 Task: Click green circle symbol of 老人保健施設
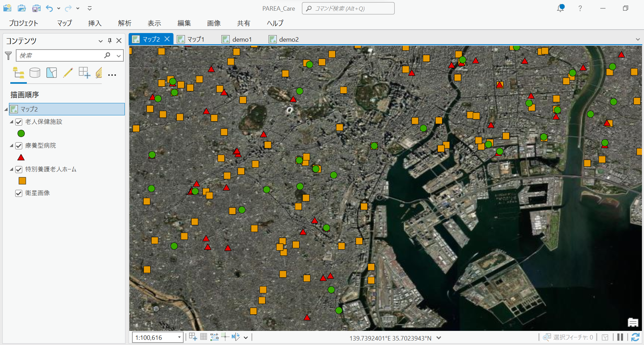21,133
